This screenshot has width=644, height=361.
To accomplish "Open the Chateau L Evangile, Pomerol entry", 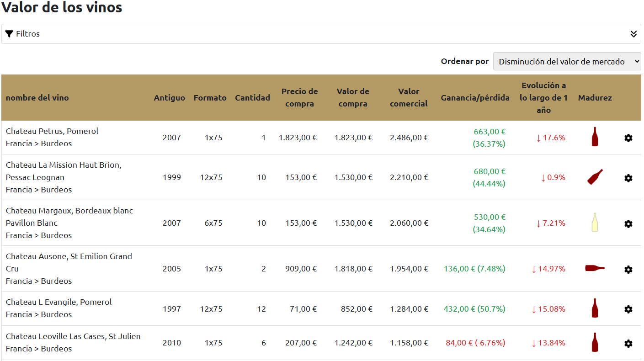I will pyautogui.click(x=59, y=302).
